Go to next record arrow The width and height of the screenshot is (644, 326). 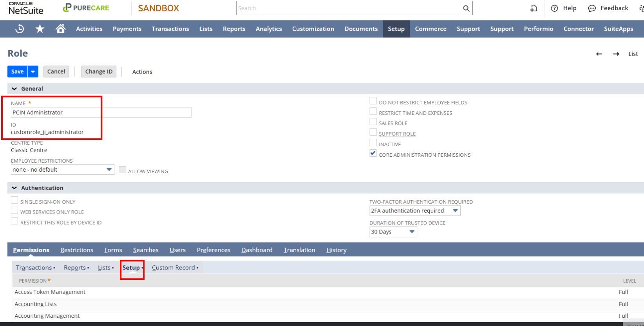pyautogui.click(x=616, y=54)
